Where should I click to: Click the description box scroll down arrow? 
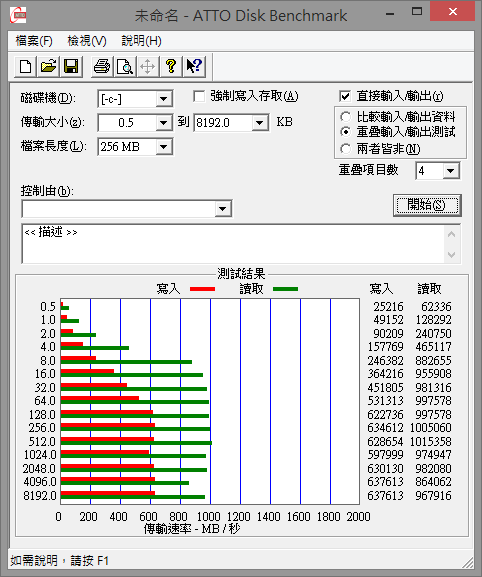(452, 254)
